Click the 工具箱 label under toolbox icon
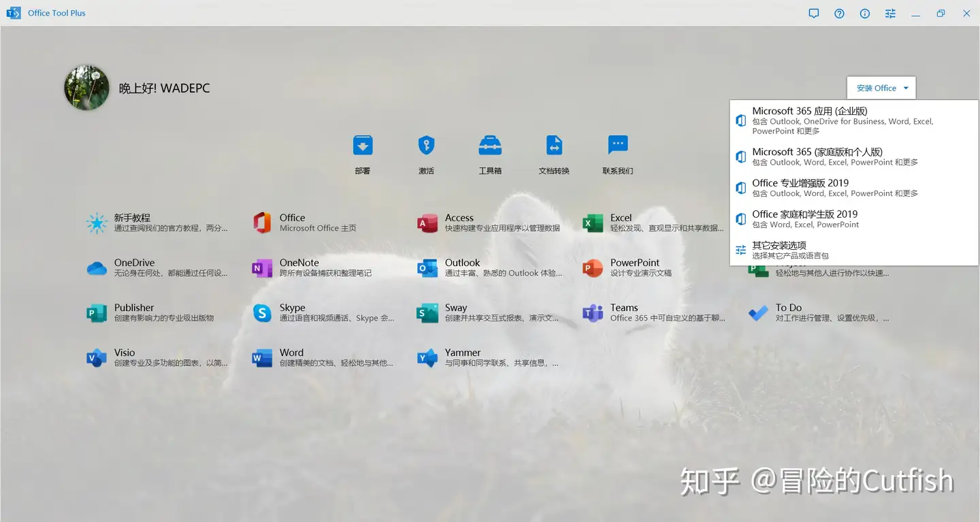Screen dimensions: 980x522 click(x=490, y=171)
